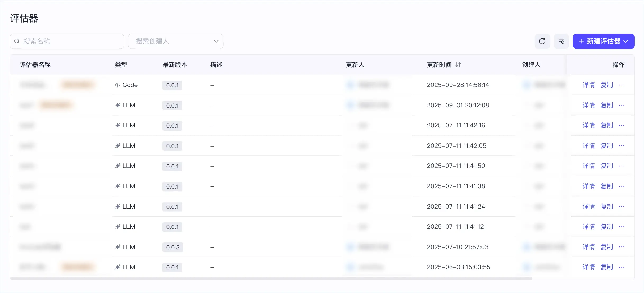
Task: Click the 0.0.3 version tag
Action: [173, 247]
